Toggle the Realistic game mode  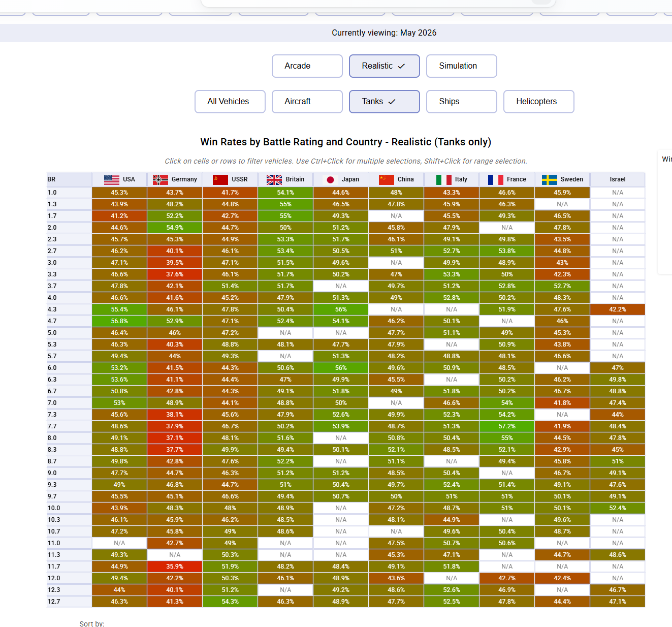click(x=385, y=66)
